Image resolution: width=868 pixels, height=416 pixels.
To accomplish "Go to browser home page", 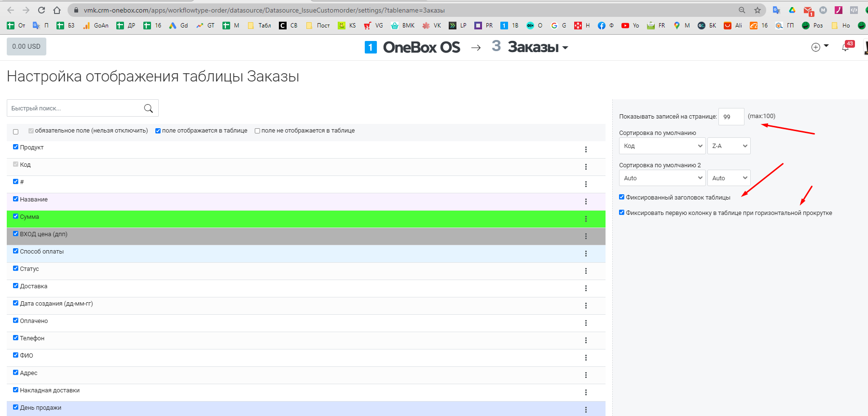I will pos(57,10).
